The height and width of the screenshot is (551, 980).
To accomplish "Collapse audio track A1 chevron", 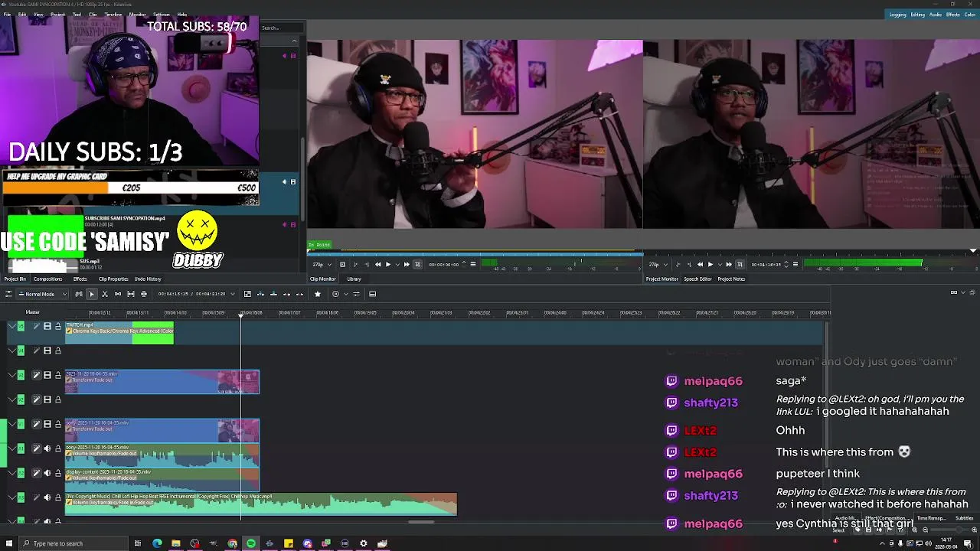I will click(x=11, y=448).
